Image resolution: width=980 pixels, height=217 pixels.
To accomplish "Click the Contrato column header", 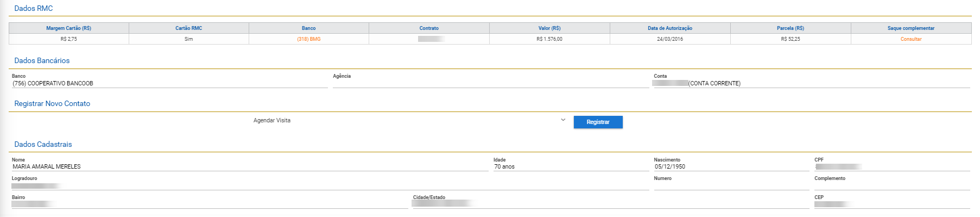I will [429, 28].
